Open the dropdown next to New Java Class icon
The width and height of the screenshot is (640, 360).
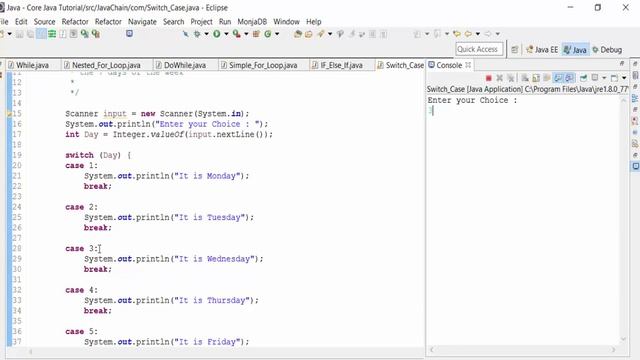[277, 34]
